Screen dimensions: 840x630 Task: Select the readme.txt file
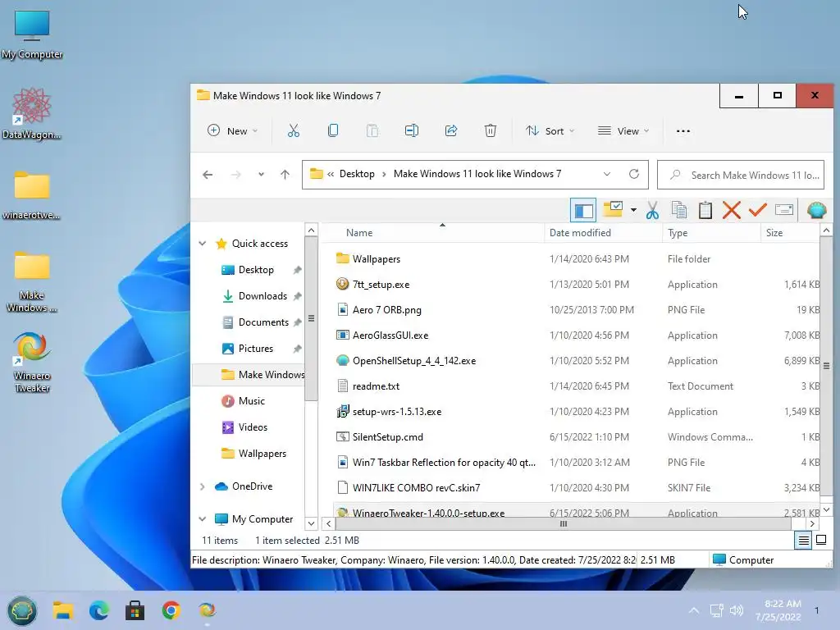tap(376, 386)
